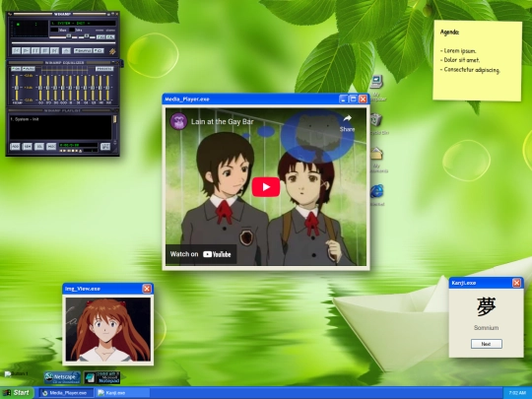Open Winamp main menu icon in title bar
Image resolution: width=532 pixels, height=399 pixels.
pyautogui.click(x=10, y=14)
